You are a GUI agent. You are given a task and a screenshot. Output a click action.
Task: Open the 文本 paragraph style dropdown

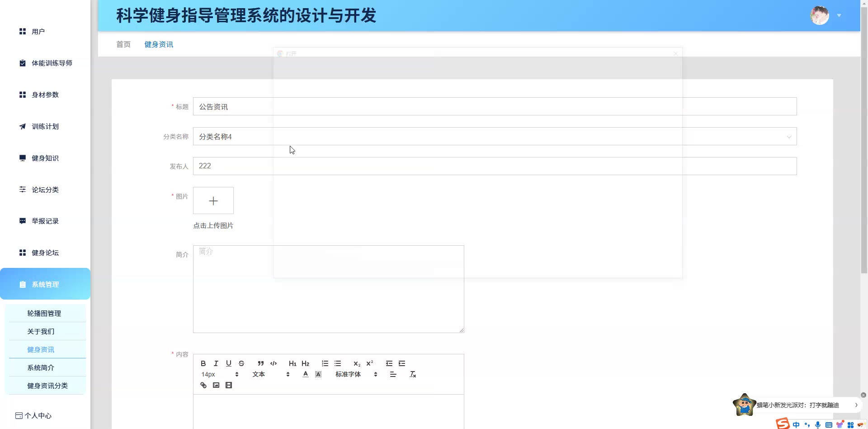[271, 374]
